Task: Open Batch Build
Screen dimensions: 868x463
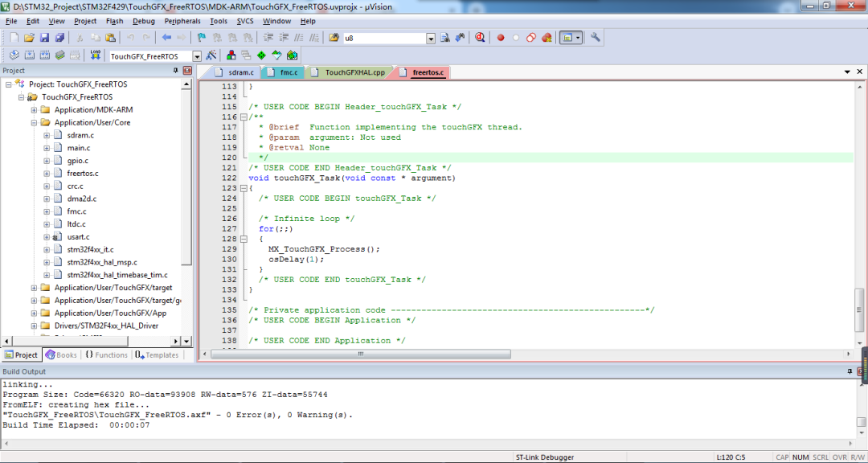Action: click(59, 55)
